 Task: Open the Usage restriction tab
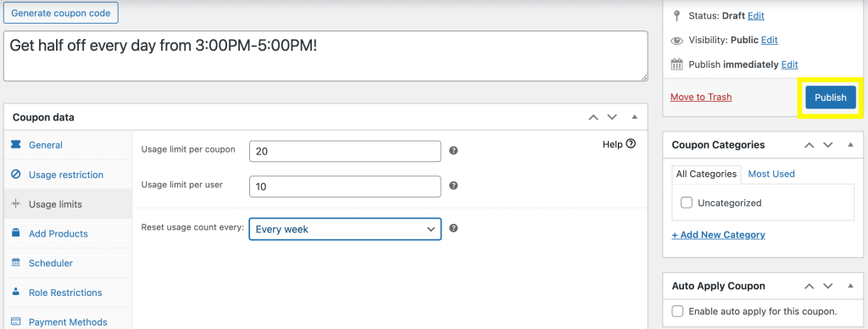[68, 175]
